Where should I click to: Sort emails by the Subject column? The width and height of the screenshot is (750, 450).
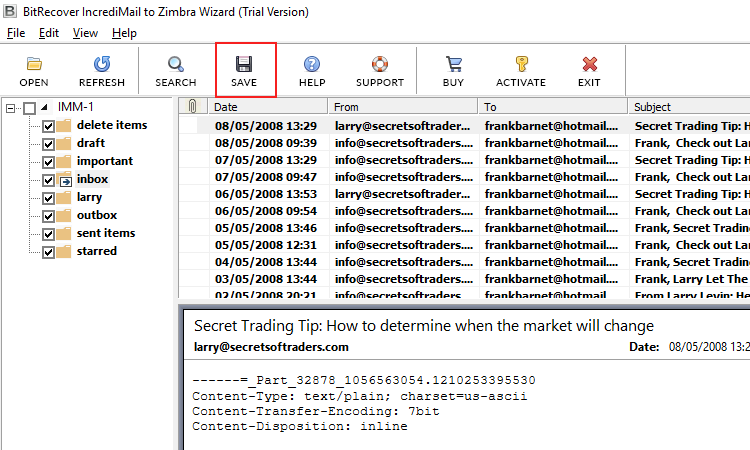pos(689,106)
